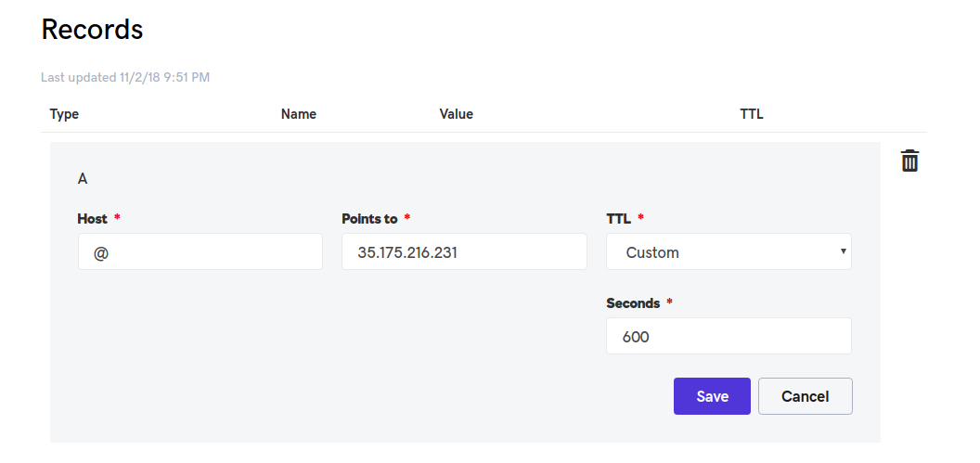Click the TTL column header in table

752,114
